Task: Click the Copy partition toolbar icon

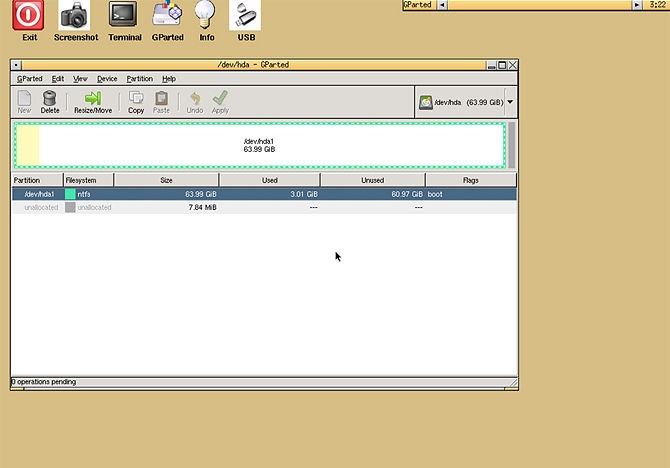Action: tap(136, 98)
